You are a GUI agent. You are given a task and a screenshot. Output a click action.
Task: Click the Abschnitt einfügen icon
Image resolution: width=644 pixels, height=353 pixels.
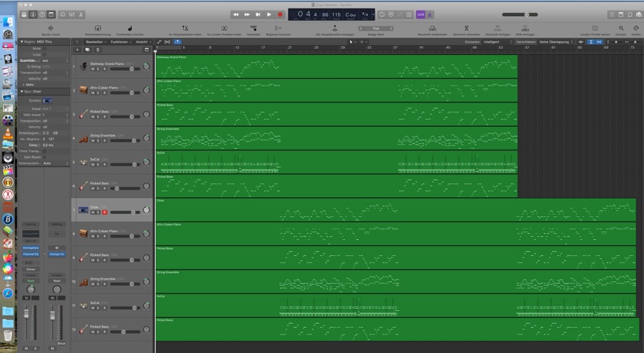click(497, 28)
